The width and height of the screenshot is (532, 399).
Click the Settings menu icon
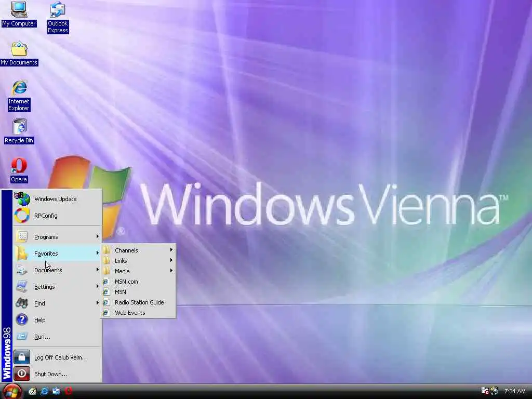pyautogui.click(x=22, y=286)
